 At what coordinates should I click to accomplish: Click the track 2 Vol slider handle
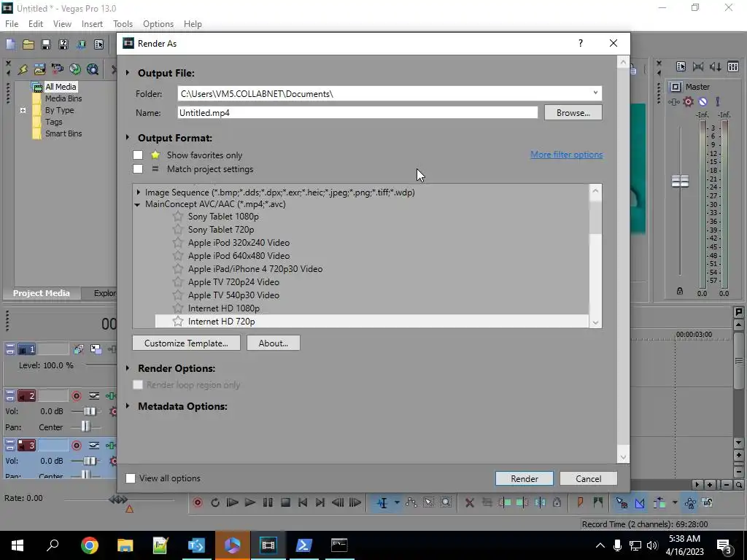click(90, 411)
